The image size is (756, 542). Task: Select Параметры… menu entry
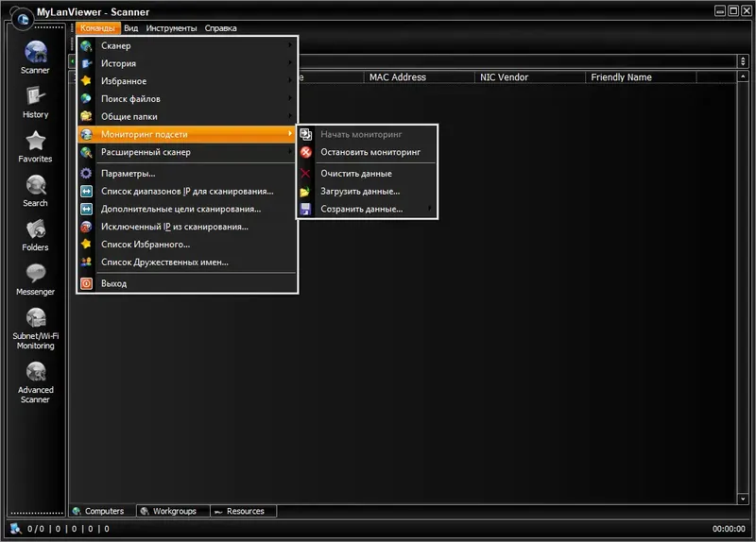point(186,174)
